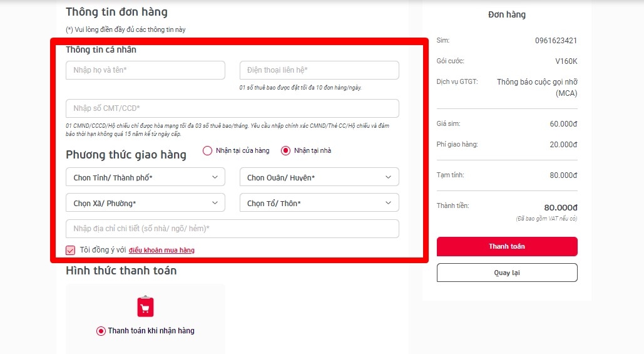Viewport: 644px width, 354px height.
Task: Open the 'Chọn Quận/ Huyện' dropdown
Action: (x=319, y=177)
